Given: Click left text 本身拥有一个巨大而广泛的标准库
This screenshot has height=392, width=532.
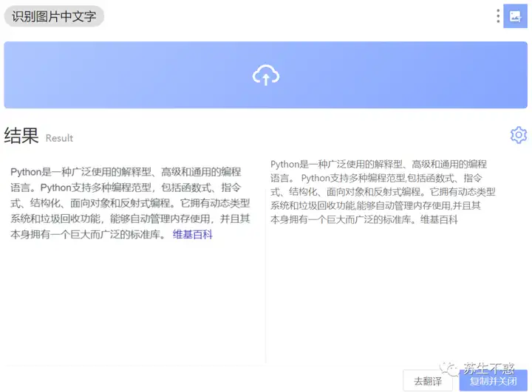Looking at the screenshot, I should 88,234.
